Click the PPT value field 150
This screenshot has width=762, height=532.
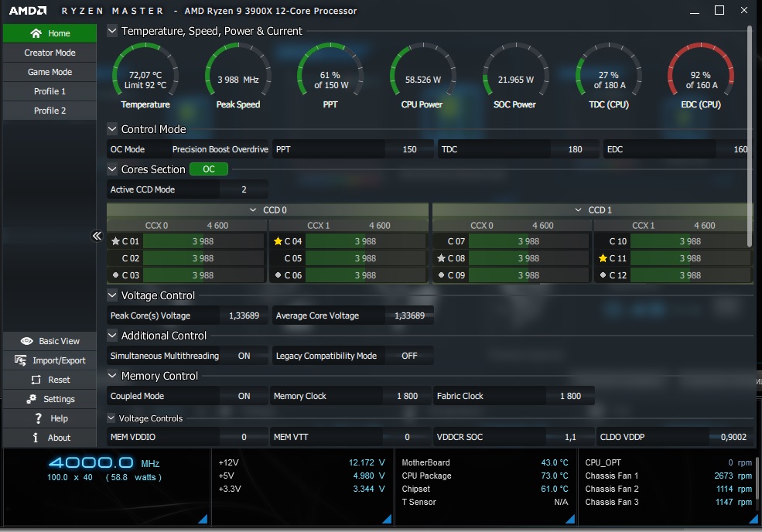[409, 149]
